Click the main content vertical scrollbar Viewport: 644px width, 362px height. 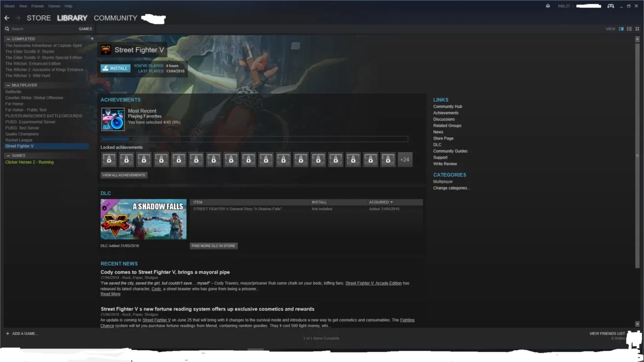637,156
